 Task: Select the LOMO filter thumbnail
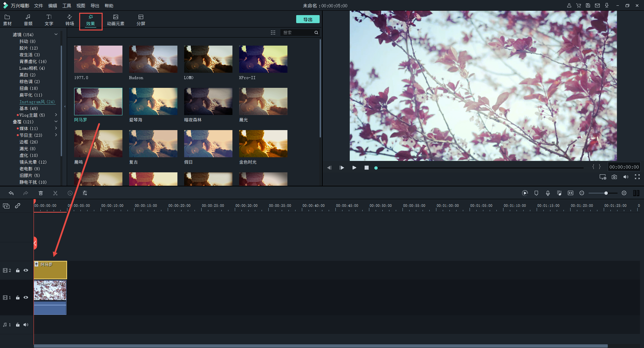point(208,59)
